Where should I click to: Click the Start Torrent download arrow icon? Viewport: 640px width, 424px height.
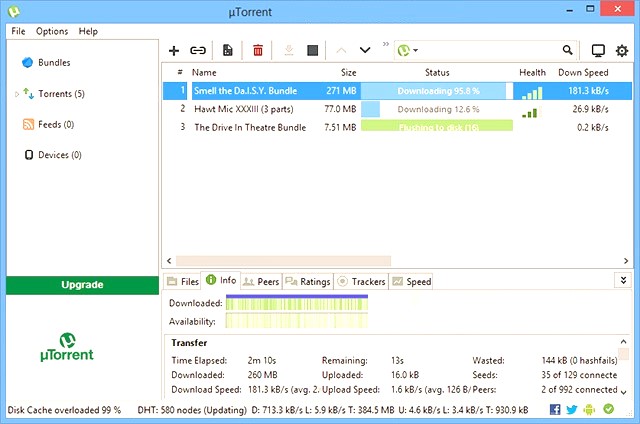point(289,50)
